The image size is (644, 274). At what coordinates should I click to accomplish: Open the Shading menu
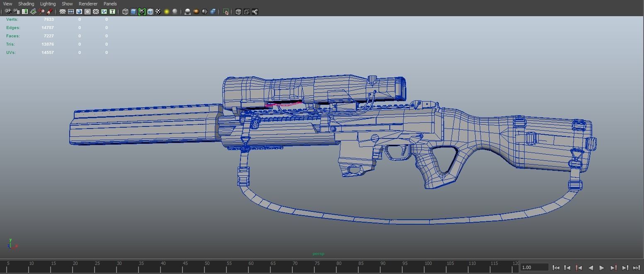(26, 4)
